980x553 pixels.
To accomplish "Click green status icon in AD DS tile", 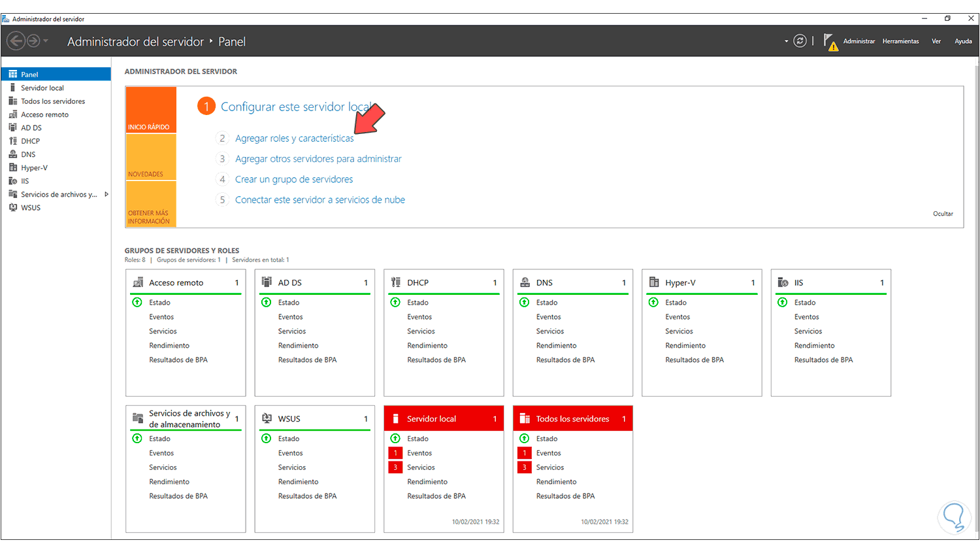I will pos(267,303).
